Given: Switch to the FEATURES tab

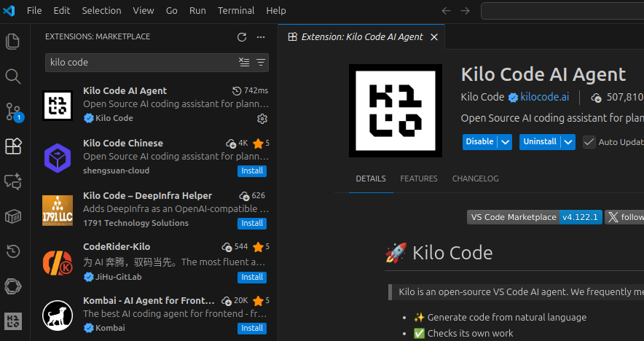Looking at the screenshot, I should 419,179.
